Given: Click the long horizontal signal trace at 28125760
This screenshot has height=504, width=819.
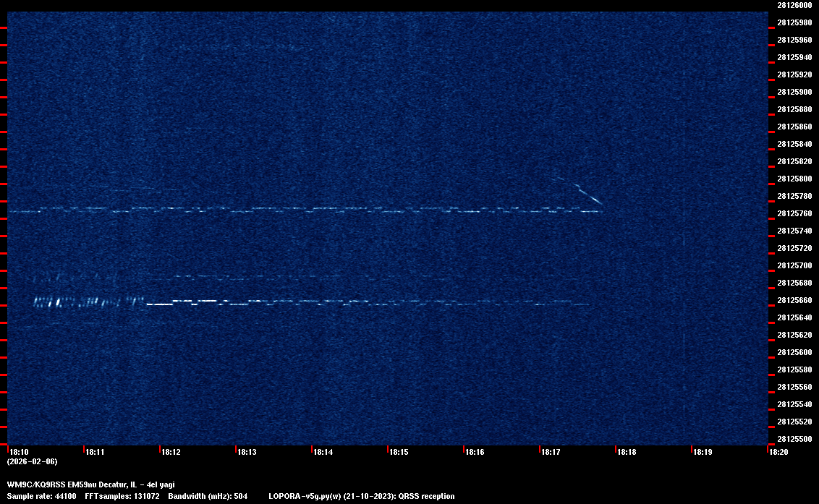Looking at the screenshot, I should 304,210.
